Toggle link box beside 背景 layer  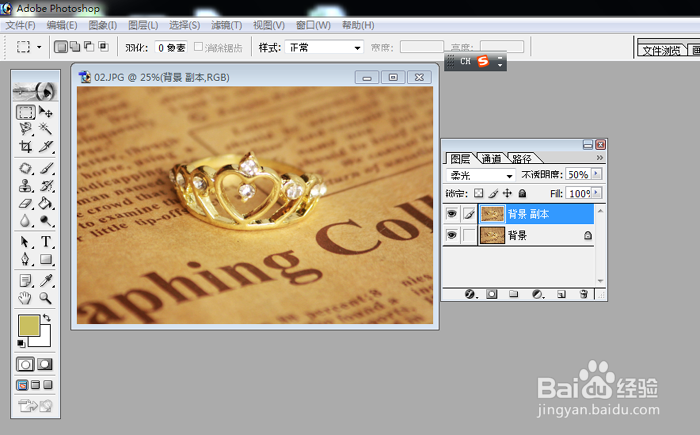point(468,235)
